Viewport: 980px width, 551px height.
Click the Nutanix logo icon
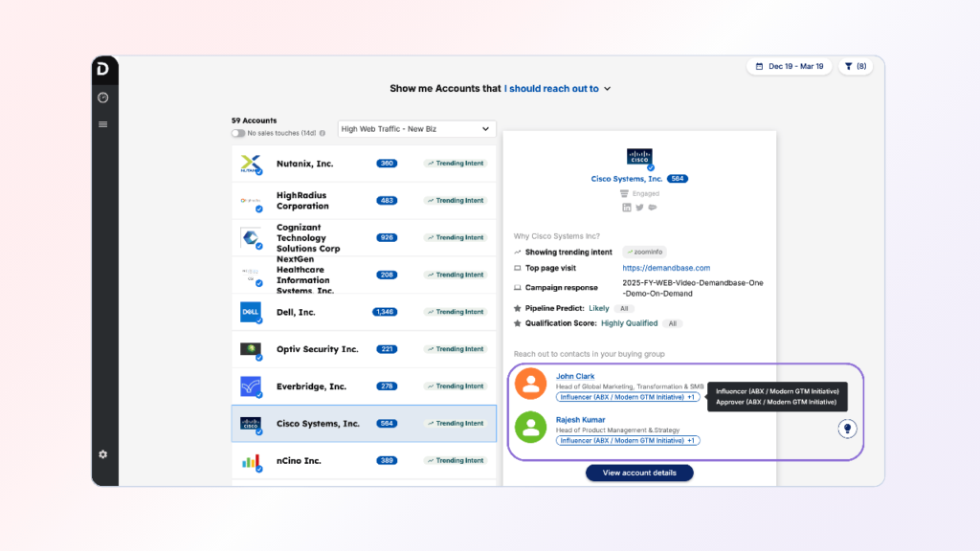pyautogui.click(x=251, y=164)
